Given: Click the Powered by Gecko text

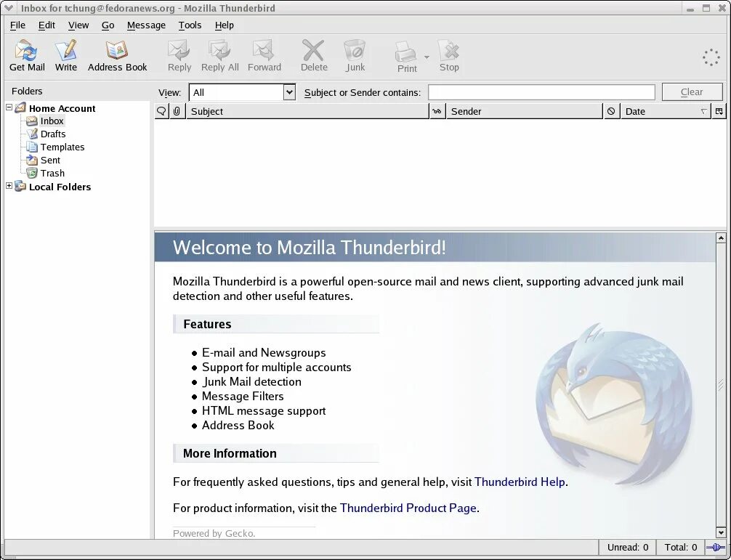Looking at the screenshot, I should (x=214, y=533).
